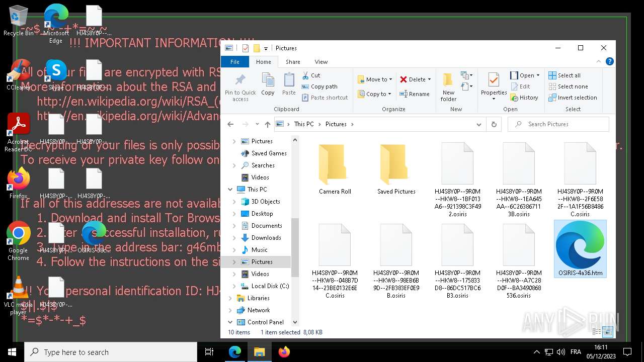The image size is (644, 362).
Task: Click Select all in Select group
Action: 565,75
